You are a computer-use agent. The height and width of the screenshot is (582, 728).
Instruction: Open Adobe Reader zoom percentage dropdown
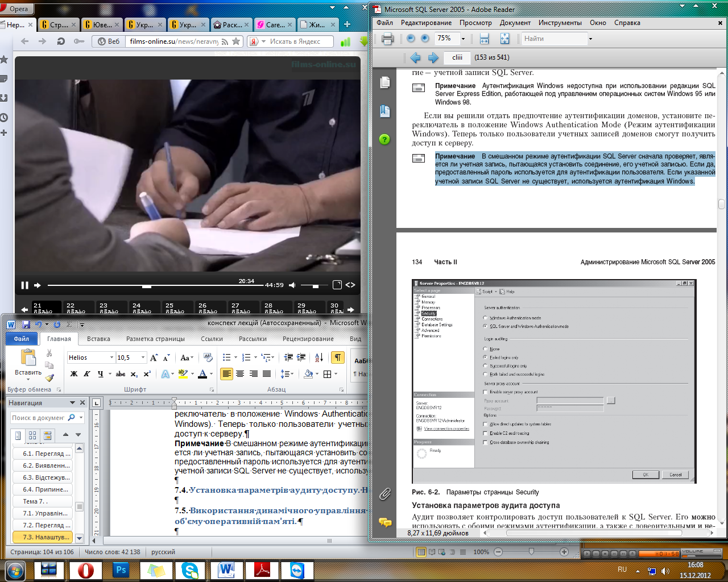(463, 39)
